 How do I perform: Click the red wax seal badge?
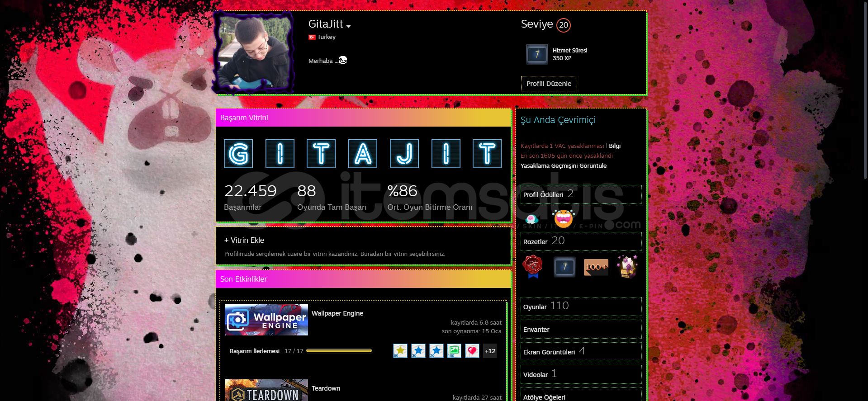[x=533, y=267]
